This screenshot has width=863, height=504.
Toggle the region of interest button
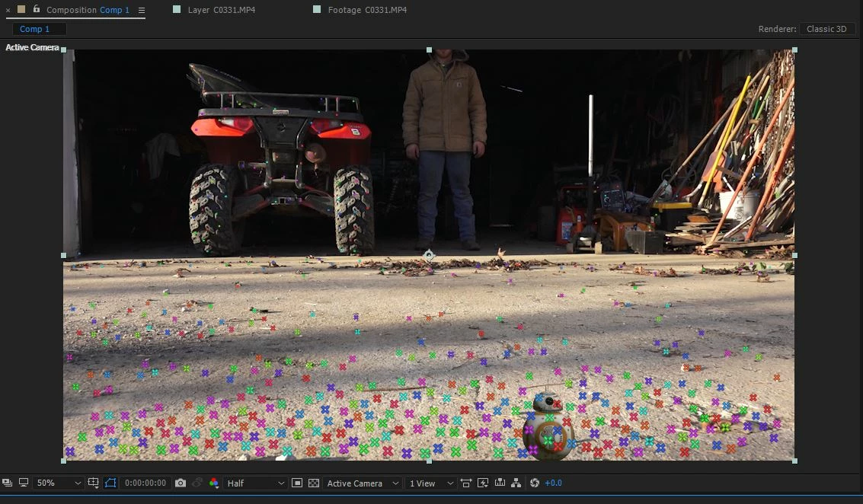point(296,483)
